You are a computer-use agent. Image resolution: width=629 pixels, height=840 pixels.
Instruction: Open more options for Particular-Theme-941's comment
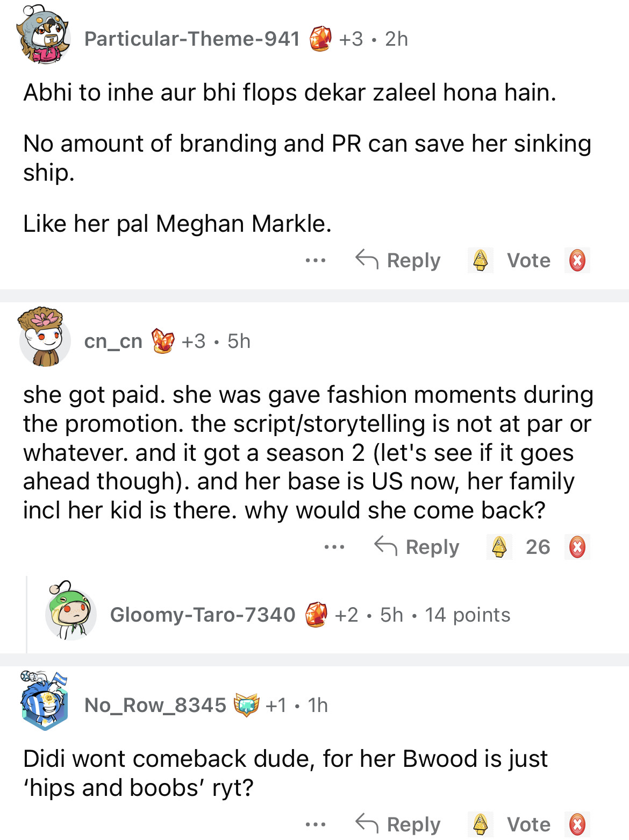pyautogui.click(x=315, y=261)
